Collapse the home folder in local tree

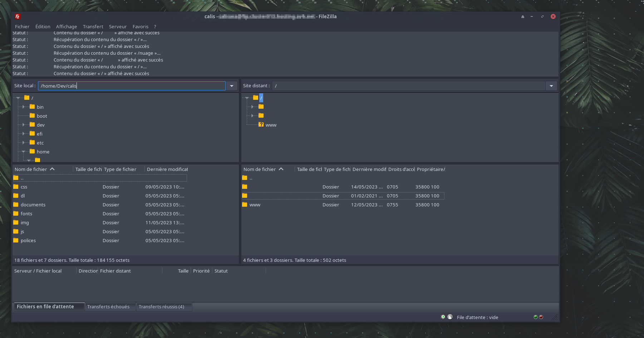coord(24,152)
